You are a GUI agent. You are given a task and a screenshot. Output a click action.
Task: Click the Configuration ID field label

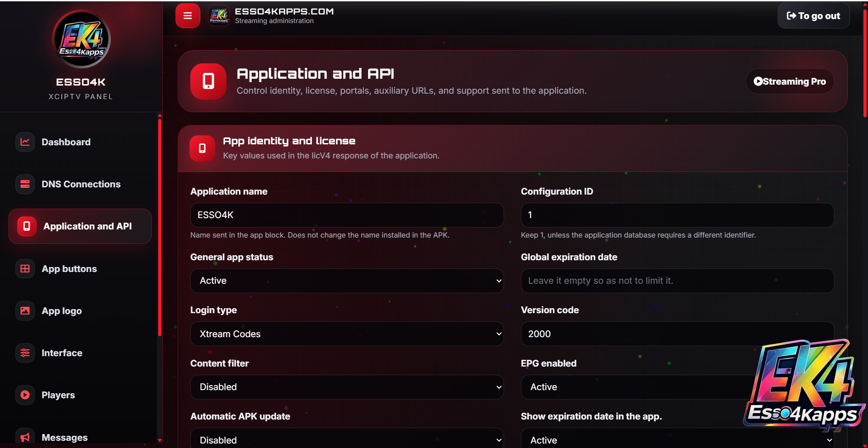(557, 191)
